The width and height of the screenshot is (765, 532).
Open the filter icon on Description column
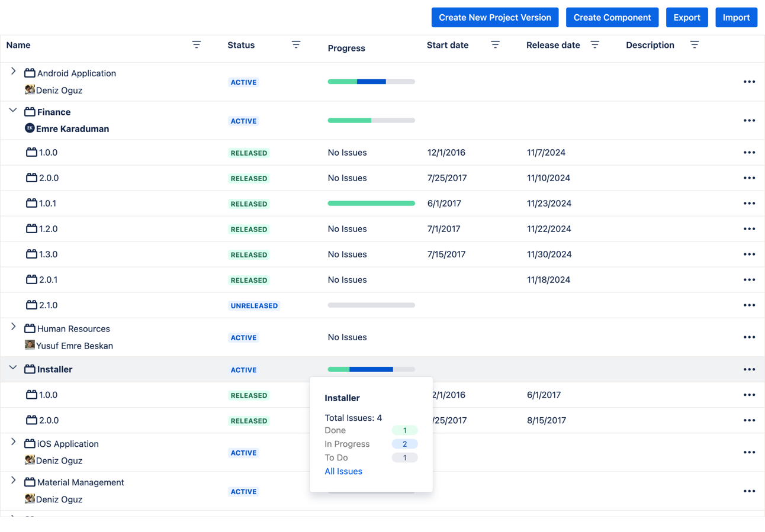coord(694,44)
